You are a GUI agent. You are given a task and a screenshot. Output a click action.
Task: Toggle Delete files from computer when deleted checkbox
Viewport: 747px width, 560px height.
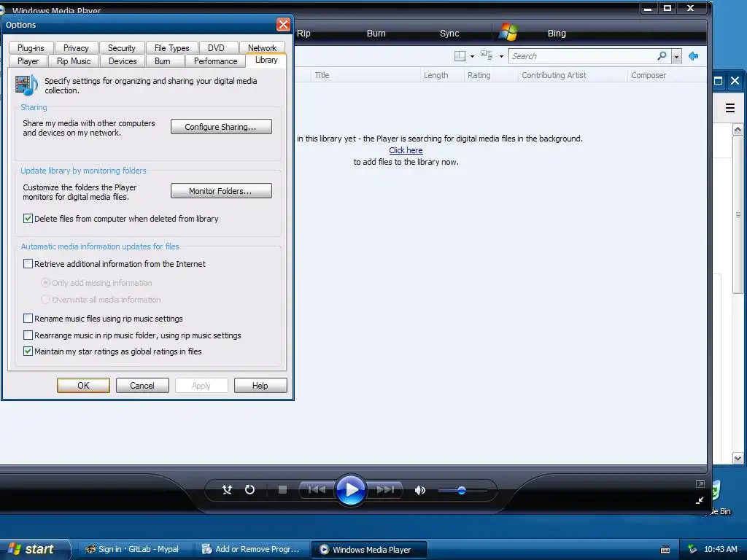point(28,219)
